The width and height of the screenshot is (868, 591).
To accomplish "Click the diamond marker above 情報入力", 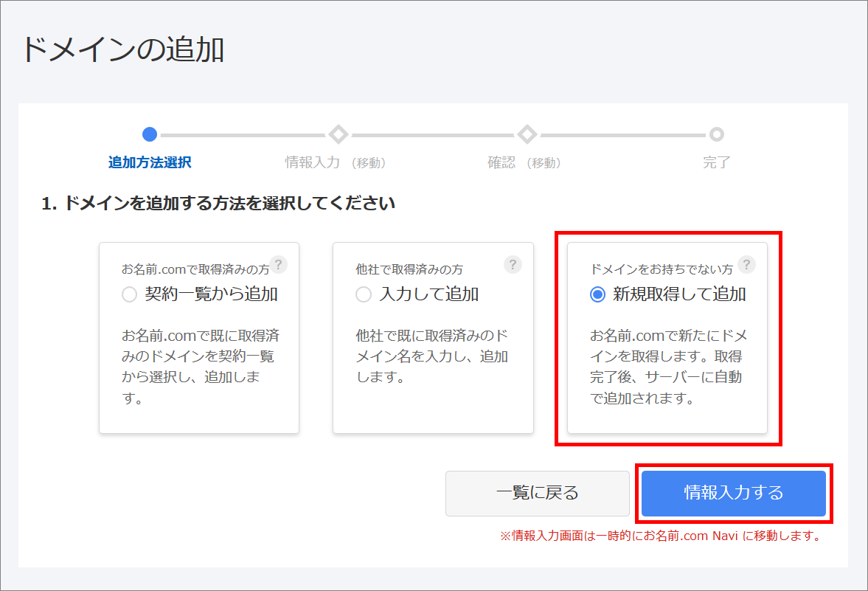I will [x=338, y=134].
